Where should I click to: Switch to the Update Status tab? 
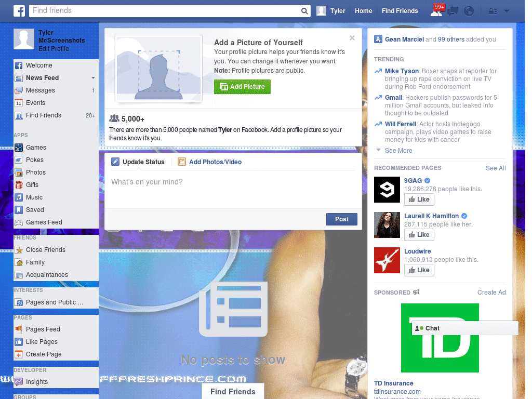tap(138, 162)
